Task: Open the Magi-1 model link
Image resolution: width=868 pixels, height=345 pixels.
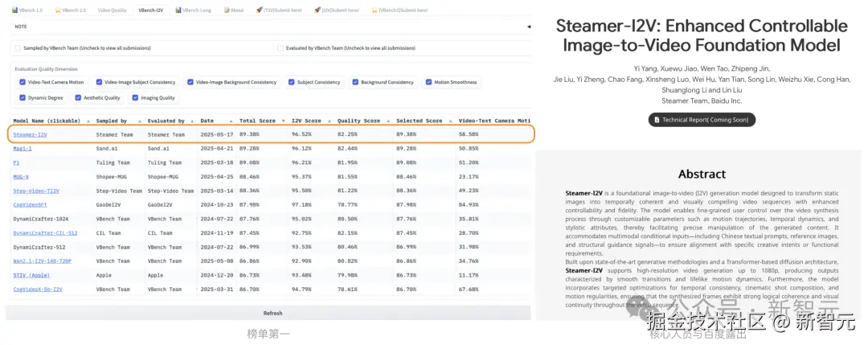Action: tap(23, 149)
